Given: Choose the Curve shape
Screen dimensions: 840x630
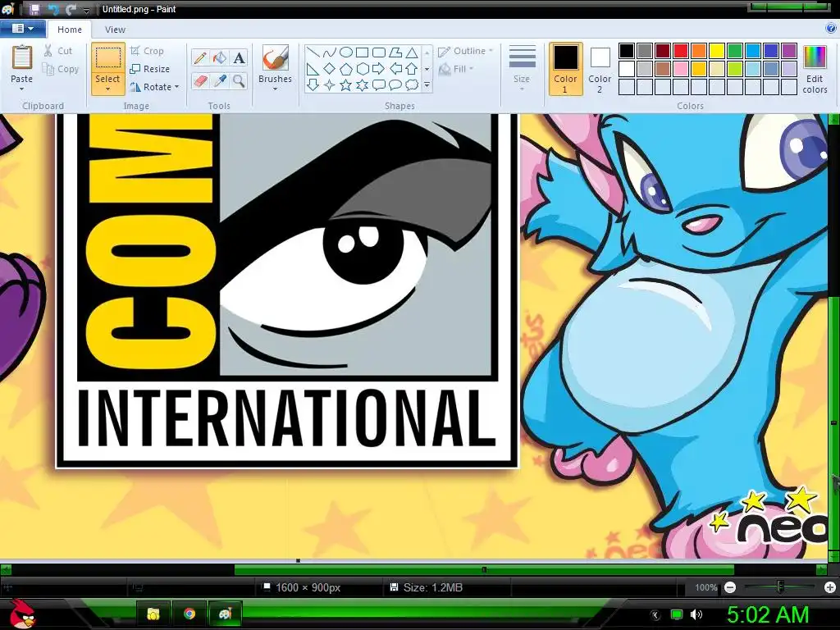Looking at the screenshot, I should [x=330, y=52].
